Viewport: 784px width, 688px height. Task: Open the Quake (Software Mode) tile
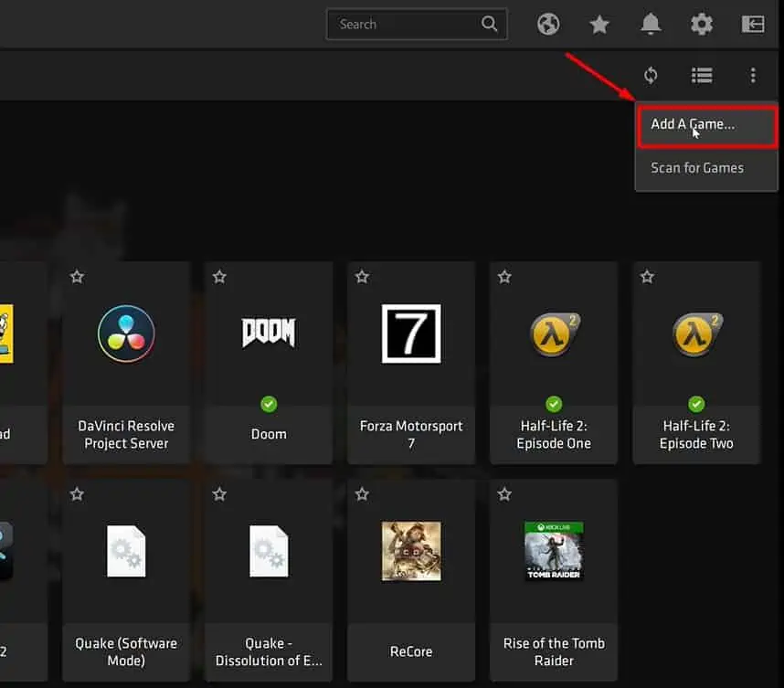[126, 580]
